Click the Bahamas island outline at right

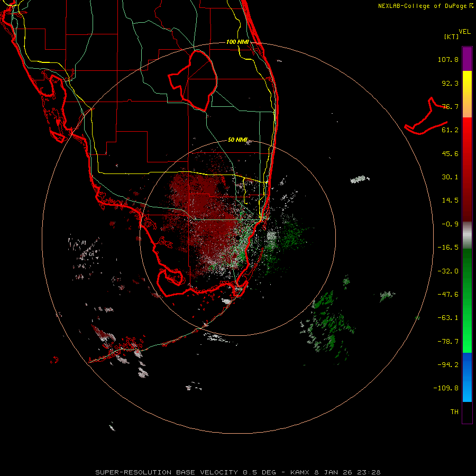point(426,117)
